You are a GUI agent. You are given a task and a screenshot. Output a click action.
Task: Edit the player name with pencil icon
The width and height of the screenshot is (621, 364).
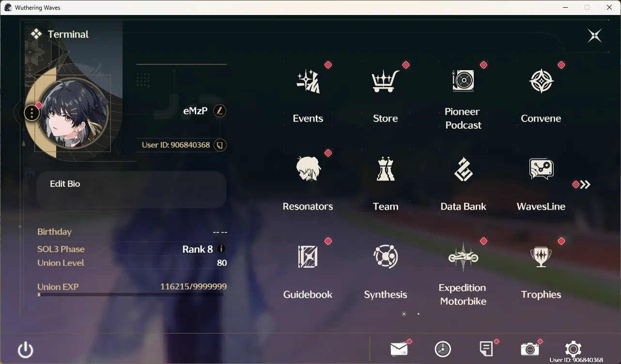coord(220,111)
